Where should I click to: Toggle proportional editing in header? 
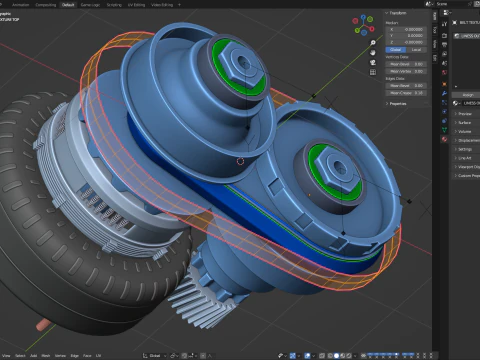click(203, 356)
